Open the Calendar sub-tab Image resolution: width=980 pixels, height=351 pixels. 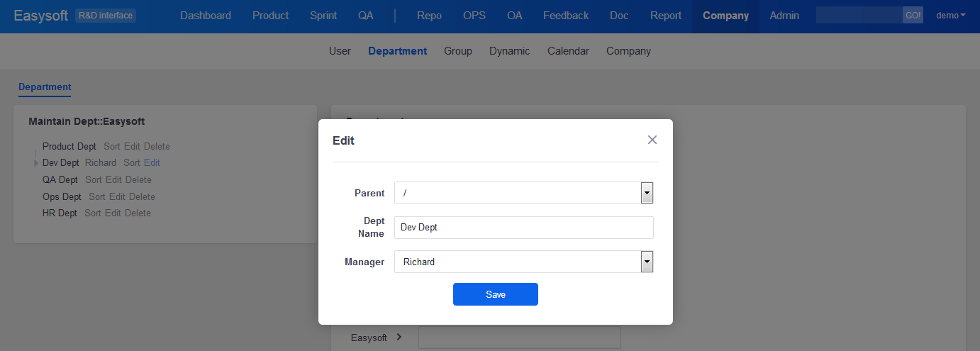tap(568, 51)
